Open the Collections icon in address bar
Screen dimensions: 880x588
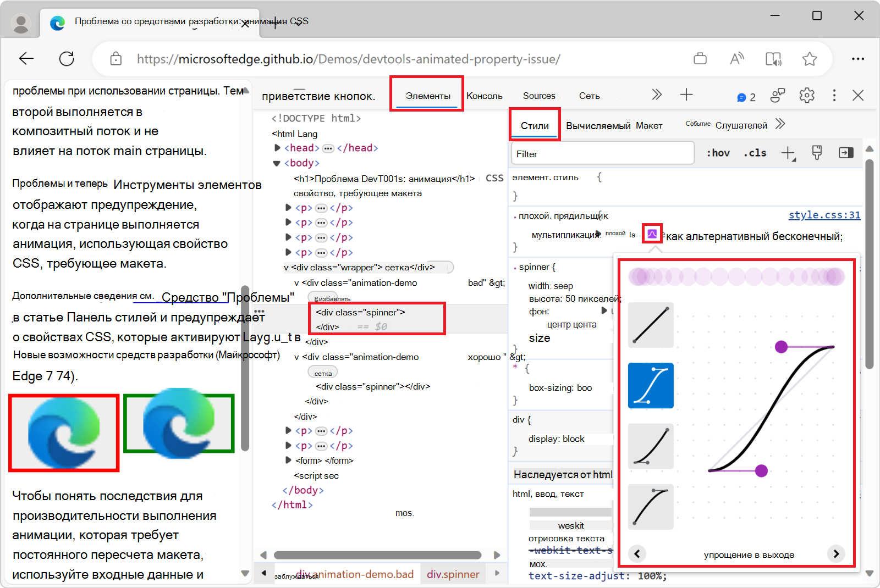pyautogui.click(x=700, y=59)
